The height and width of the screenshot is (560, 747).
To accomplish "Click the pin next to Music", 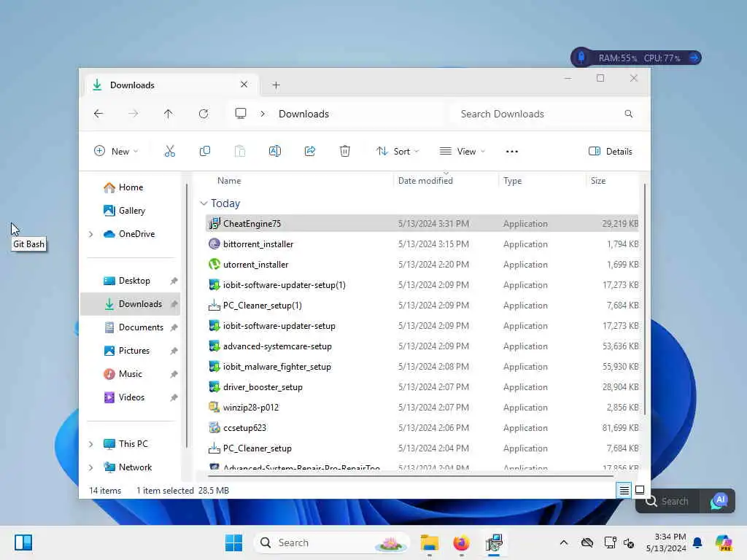I will [174, 374].
